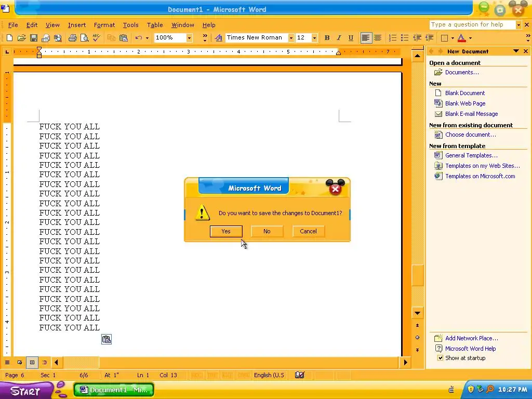The height and width of the screenshot is (399, 532).
Task: Expand Standard toolbar options chevron
Action: click(x=205, y=37)
